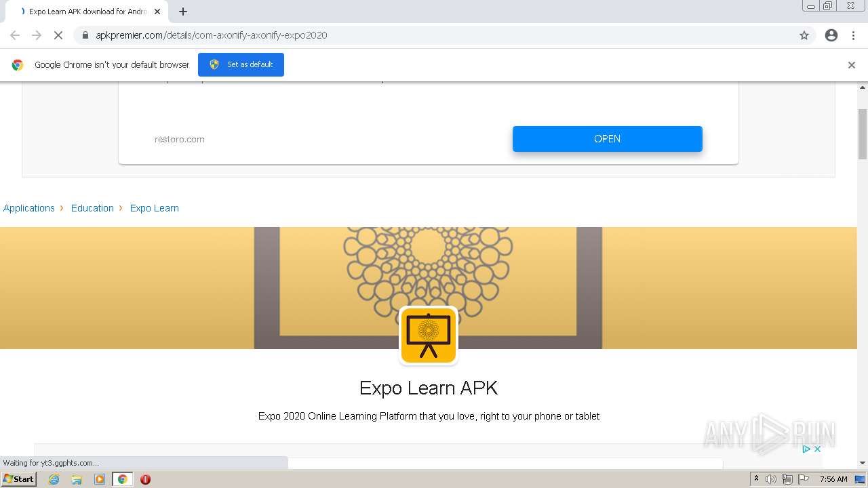Click the Expo Learn APK heading
The image size is (868, 488).
[x=429, y=388]
